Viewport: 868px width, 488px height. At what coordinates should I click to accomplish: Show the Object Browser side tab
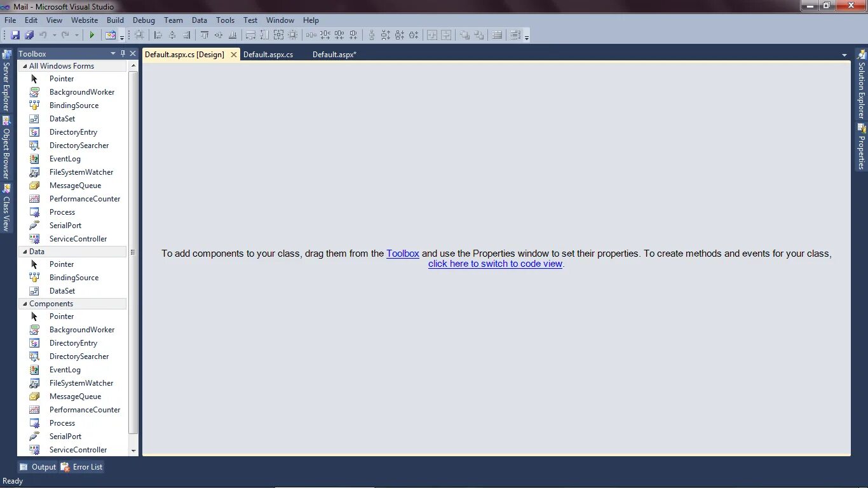tap(6, 147)
